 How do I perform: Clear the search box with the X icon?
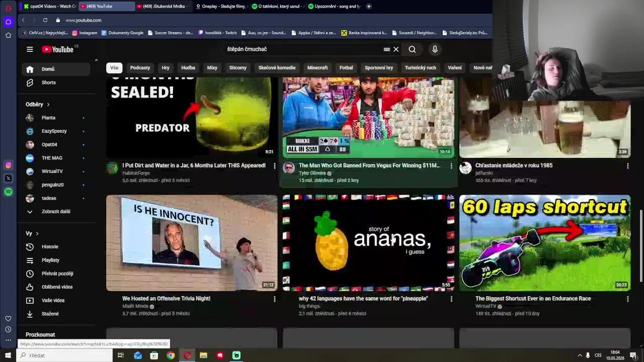[x=396, y=49]
